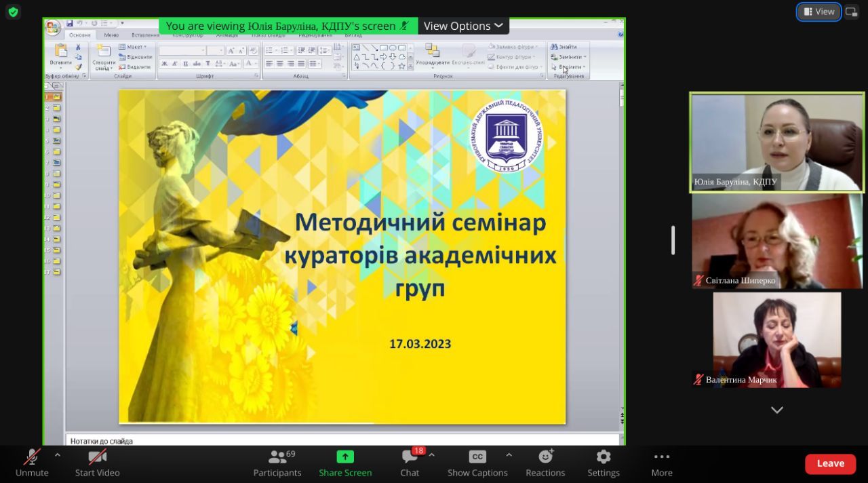Toggle Show Captions
The image size is (868, 483).
point(477,463)
